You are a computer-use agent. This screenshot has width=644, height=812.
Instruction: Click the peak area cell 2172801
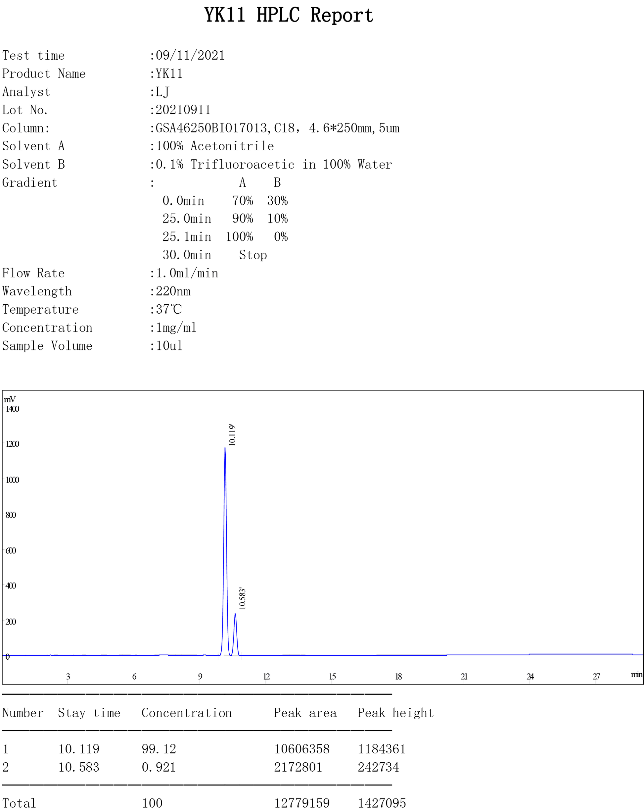tap(298, 767)
